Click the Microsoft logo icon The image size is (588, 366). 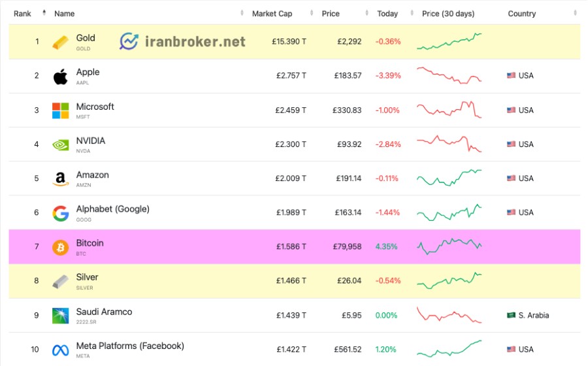click(x=60, y=110)
